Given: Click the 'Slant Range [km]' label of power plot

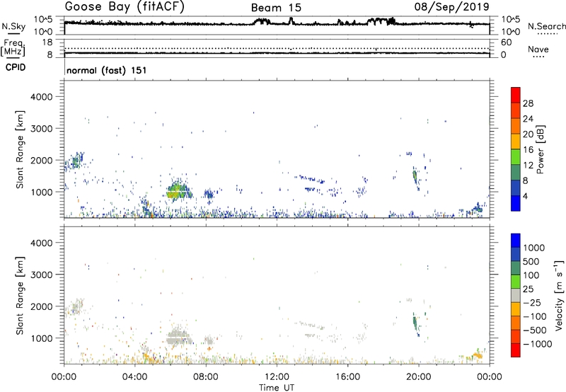Looking at the screenshot, I should (x=20, y=150).
